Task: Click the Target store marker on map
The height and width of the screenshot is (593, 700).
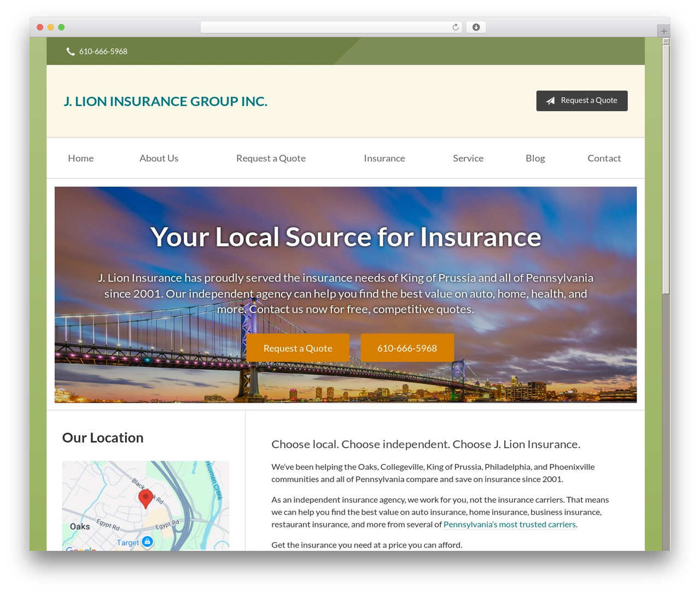Action: click(x=147, y=542)
